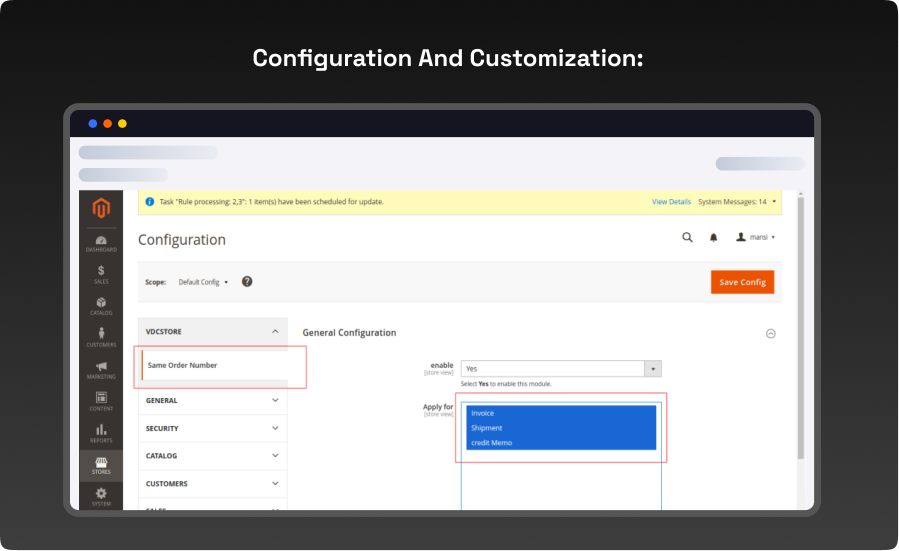Image resolution: width=899 pixels, height=551 pixels.
Task: Open the Reports sidebar icon
Action: pyautogui.click(x=101, y=433)
